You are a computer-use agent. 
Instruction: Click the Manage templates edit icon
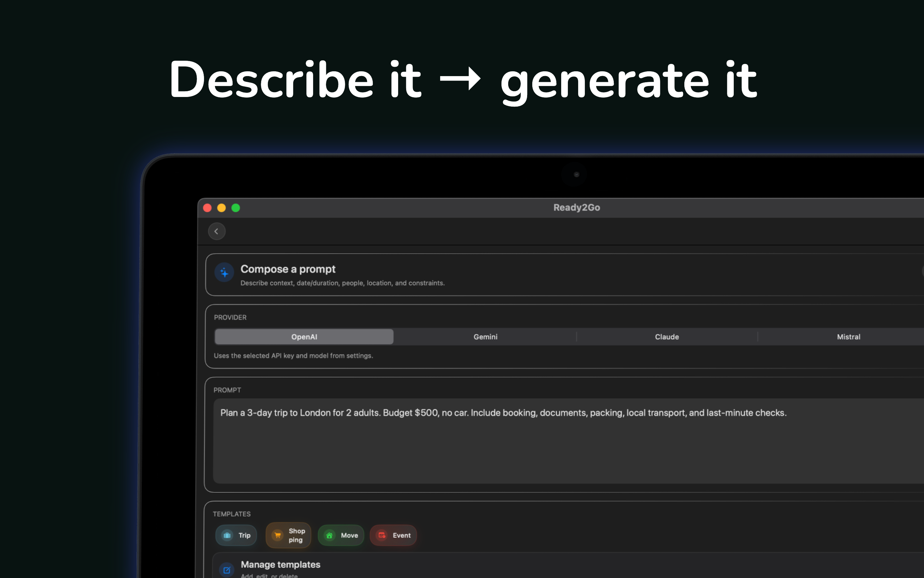point(227,570)
